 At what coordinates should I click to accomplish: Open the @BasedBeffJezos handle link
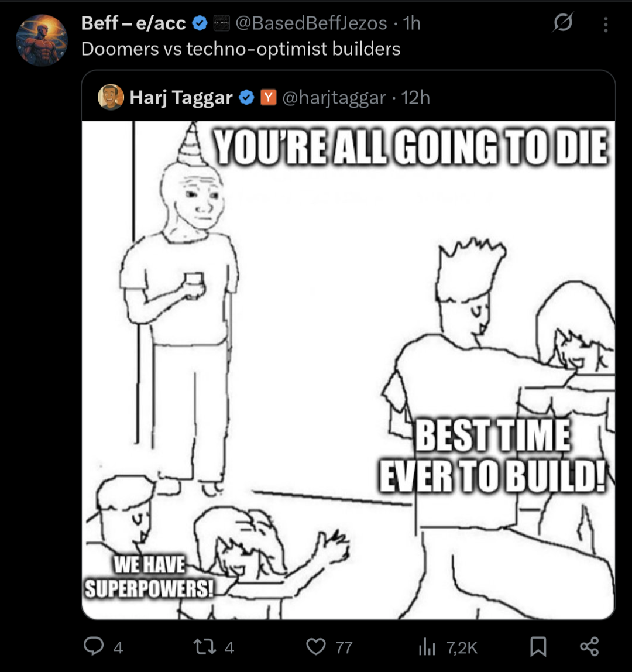311,23
